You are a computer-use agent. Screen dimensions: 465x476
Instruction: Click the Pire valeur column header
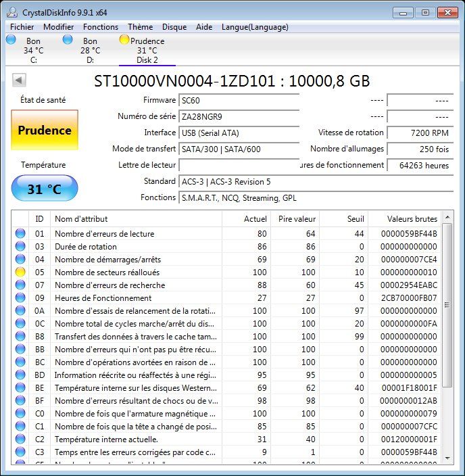click(x=295, y=219)
